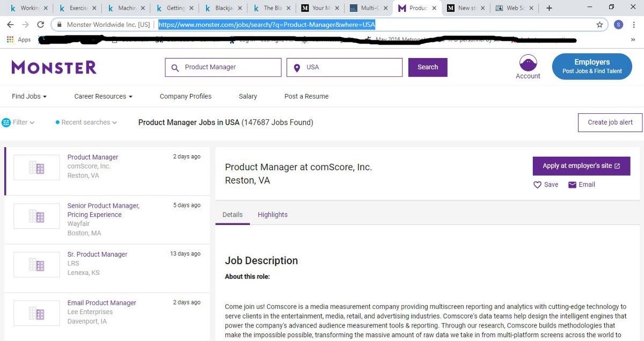
Task: Click Employers Post Jobs & Find Talent
Action: click(x=592, y=67)
